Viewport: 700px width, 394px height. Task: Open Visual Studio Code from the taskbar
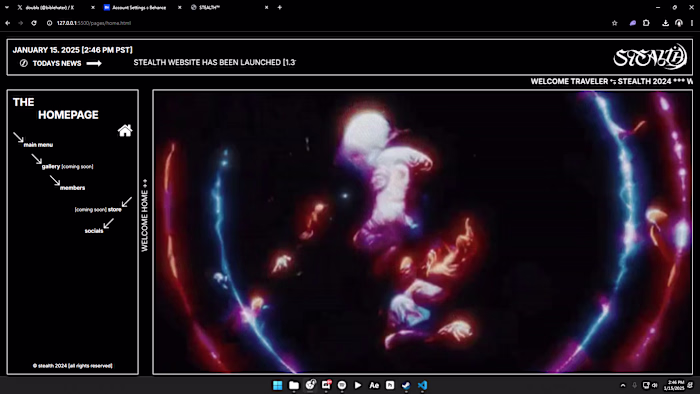coord(422,385)
